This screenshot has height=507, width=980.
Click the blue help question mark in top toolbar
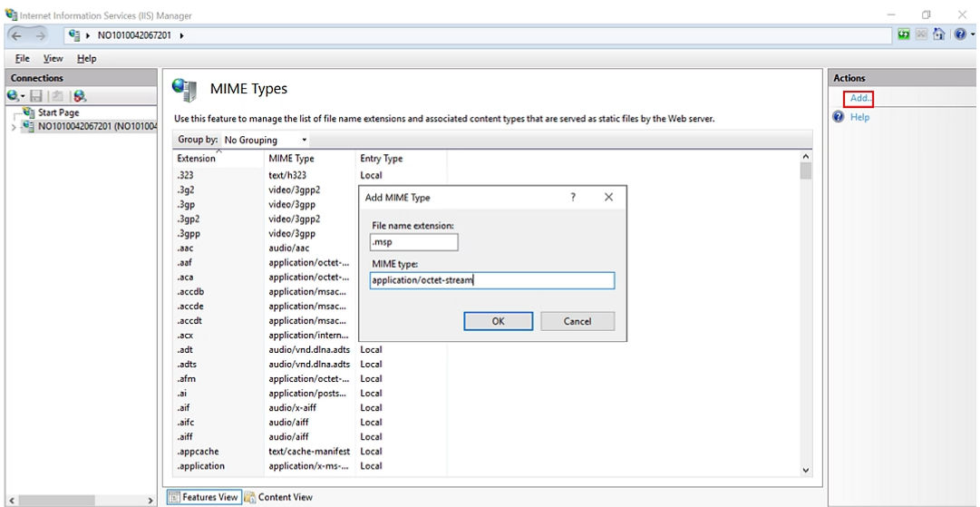coord(960,35)
